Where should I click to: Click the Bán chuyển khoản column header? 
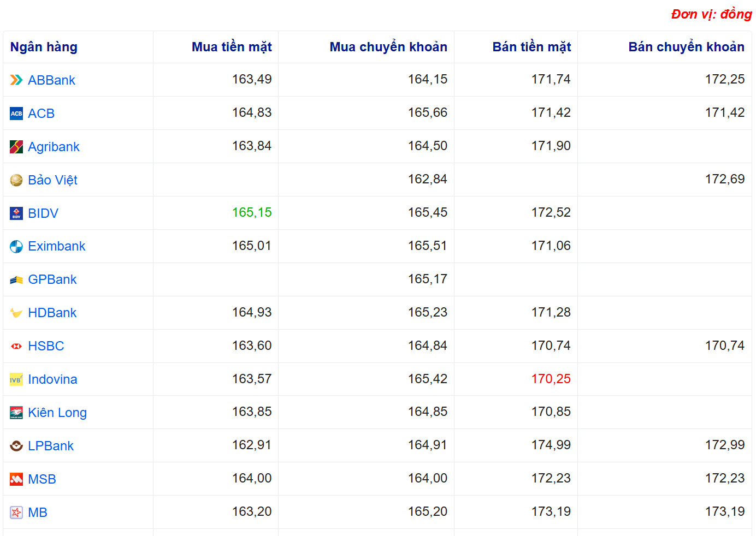click(x=686, y=47)
